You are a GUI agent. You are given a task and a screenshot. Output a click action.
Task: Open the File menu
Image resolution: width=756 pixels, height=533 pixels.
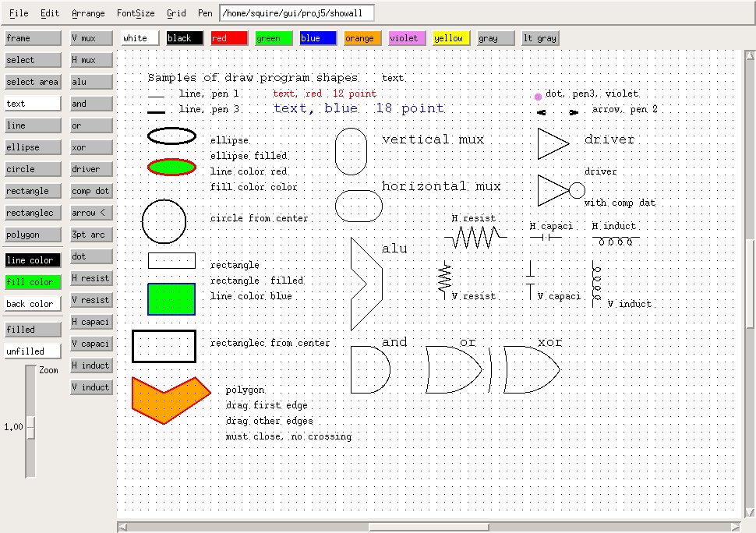tap(19, 13)
